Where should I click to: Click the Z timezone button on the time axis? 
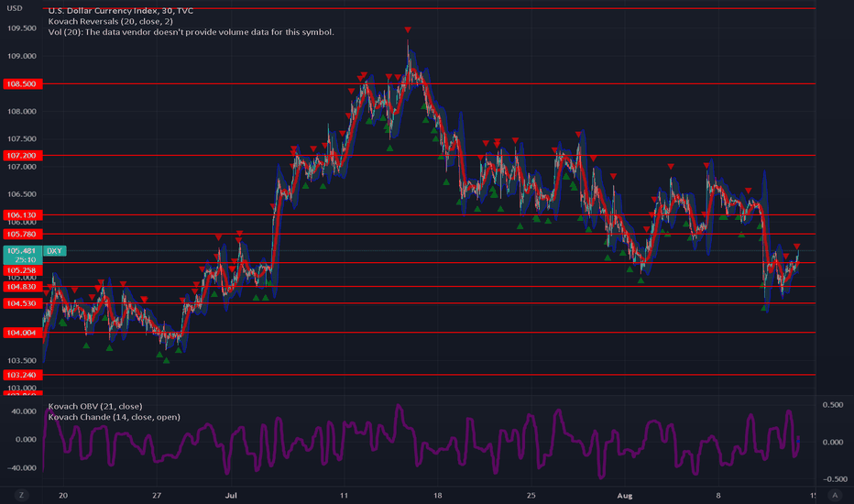click(22, 495)
